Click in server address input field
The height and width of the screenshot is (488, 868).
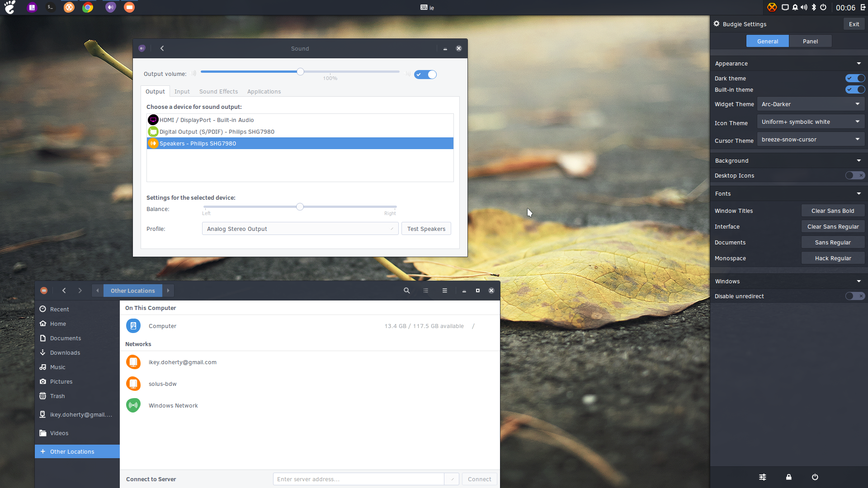(359, 479)
